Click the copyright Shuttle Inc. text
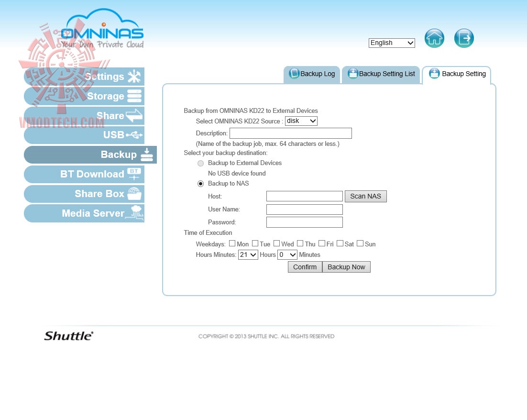This screenshot has height=420, width=527. click(266, 336)
